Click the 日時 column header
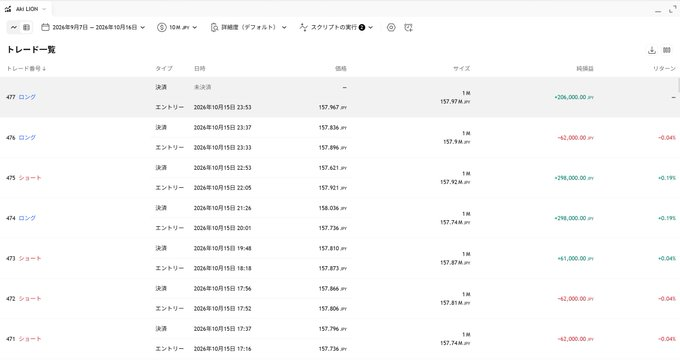This screenshot has width=680, height=362. click(x=199, y=68)
